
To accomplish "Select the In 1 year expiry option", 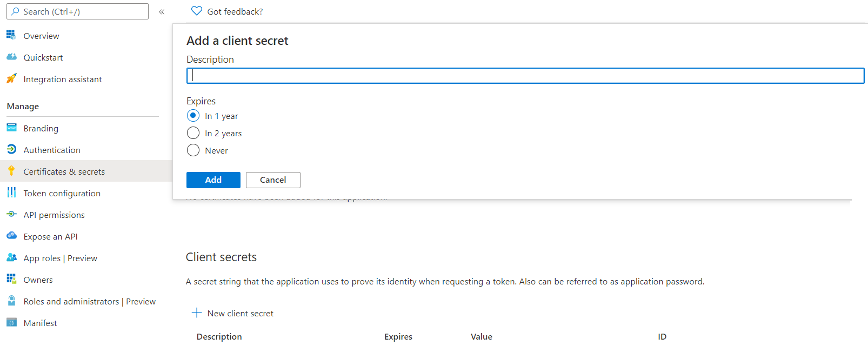I will point(193,116).
